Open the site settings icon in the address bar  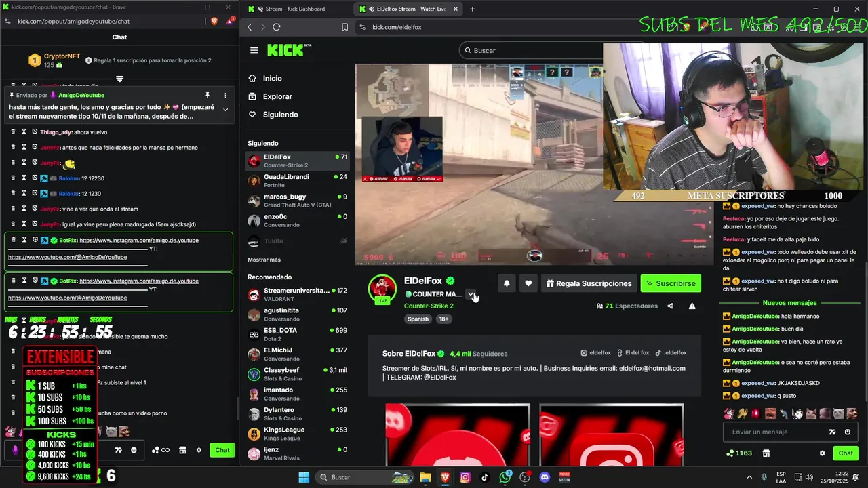tap(362, 27)
